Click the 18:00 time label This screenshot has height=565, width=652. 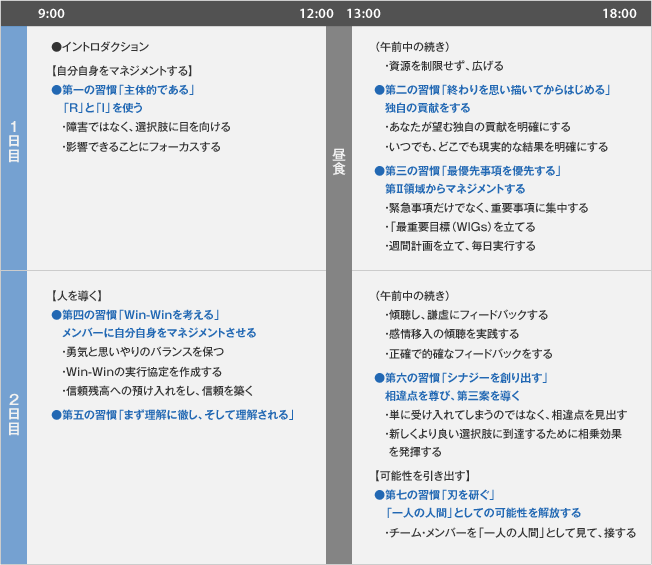click(619, 13)
